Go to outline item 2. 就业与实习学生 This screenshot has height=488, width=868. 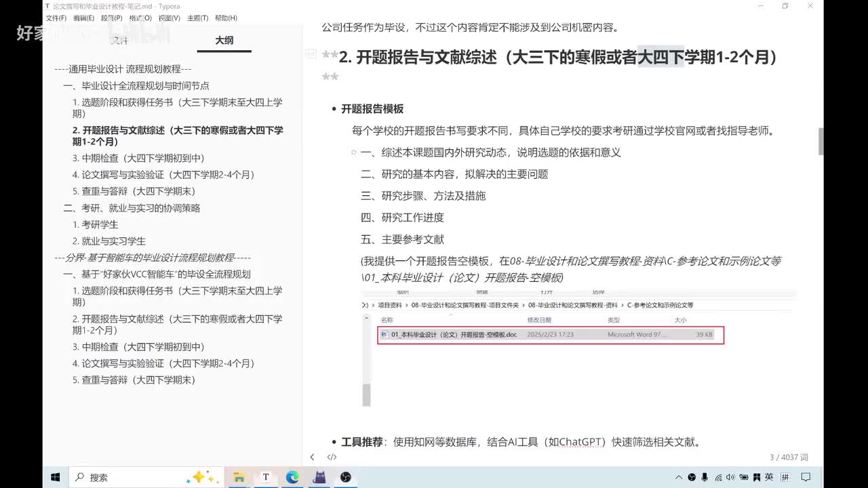[109, 241]
